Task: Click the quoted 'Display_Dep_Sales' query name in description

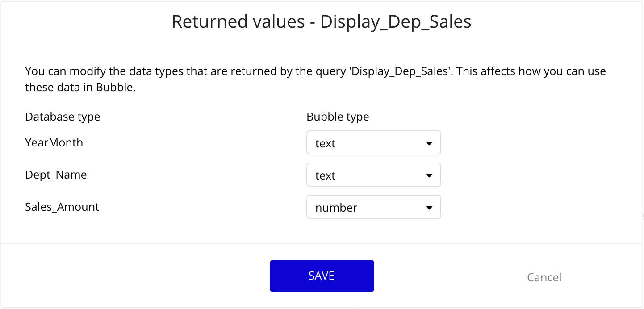Action: pyautogui.click(x=400, y=71)
